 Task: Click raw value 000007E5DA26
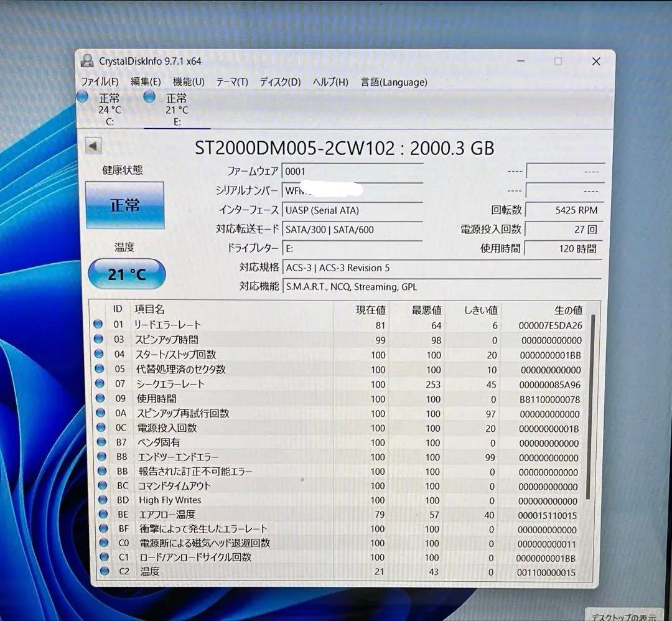pos(550,325)
